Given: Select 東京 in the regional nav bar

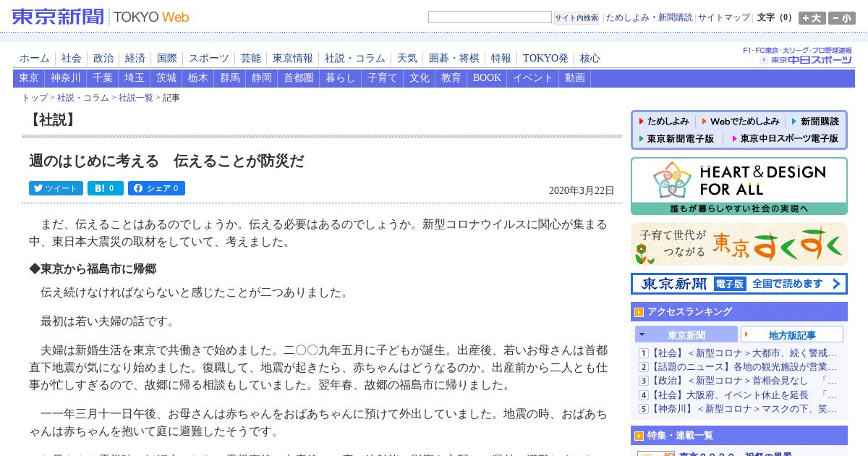Looking at the screenshot, I should point(29,78).
